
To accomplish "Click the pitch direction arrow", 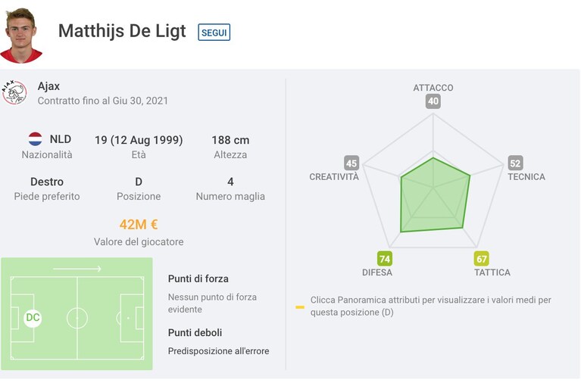I will [77, 269].
